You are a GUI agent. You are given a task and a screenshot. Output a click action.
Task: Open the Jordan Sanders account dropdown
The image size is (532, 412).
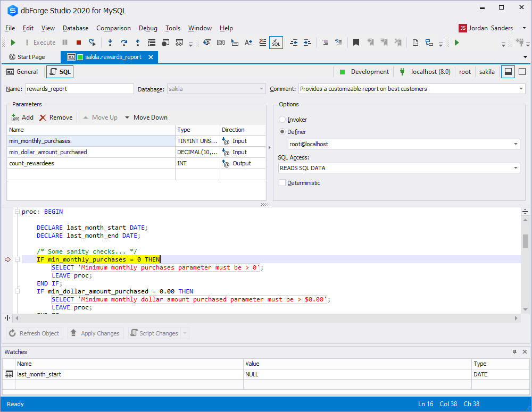[524, 28]
